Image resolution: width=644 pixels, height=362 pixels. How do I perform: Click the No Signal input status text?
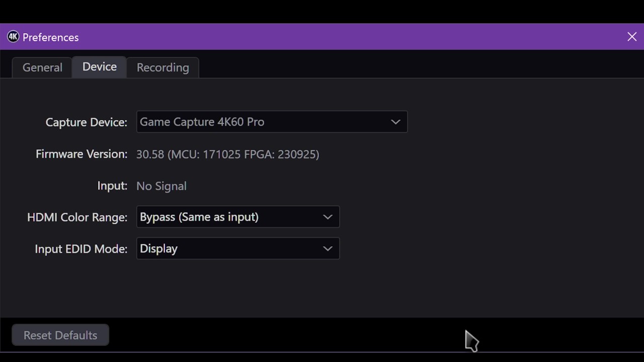pyautogui.click(x=161, y=186)
